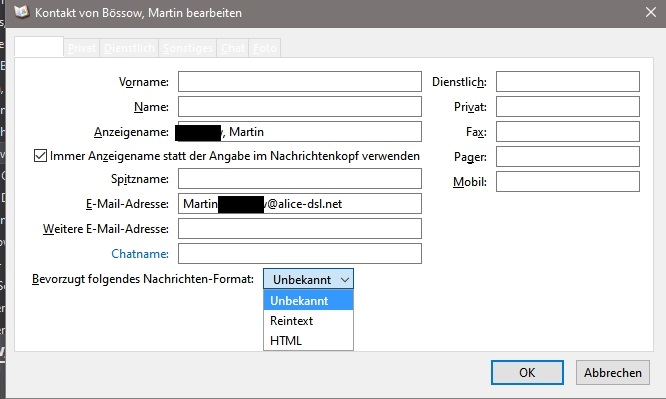Confirm changes with OK button
The image size is (666, 399).
click(x=527, y=373)
